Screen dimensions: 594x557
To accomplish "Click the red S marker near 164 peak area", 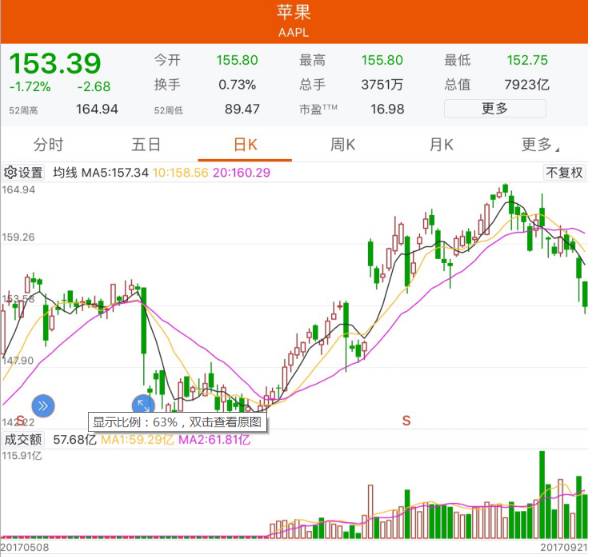I will (406, 421).
